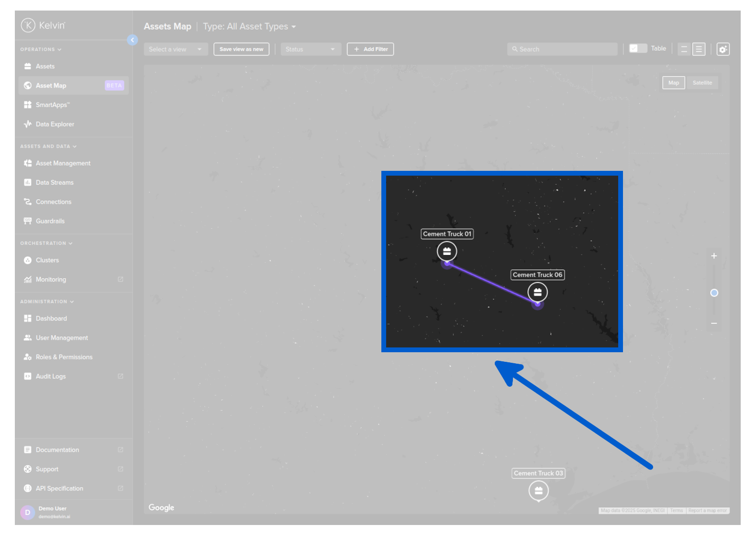Go to Asset Management page
This screenshot has height=536, width=756.
tap(63, 163)
